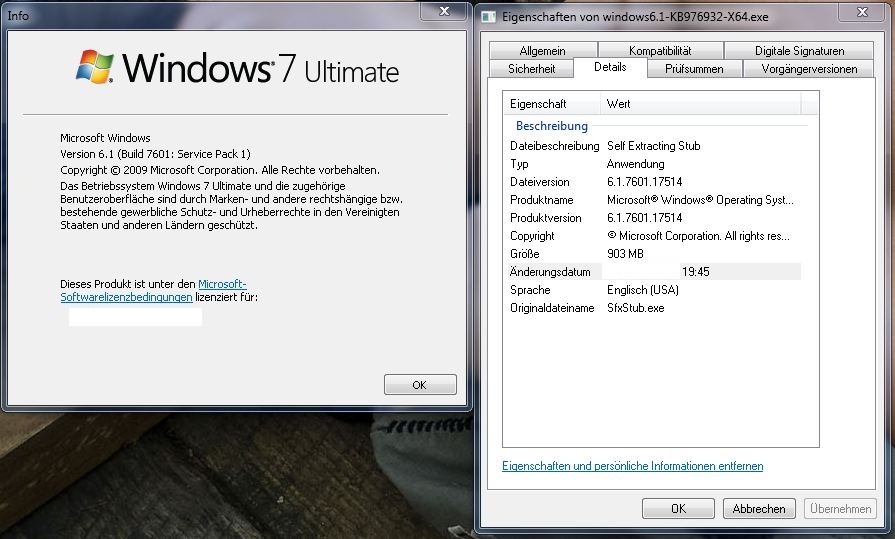Select the Produktversion property label
The image size is (895, 539).
[x=546, y=218]
